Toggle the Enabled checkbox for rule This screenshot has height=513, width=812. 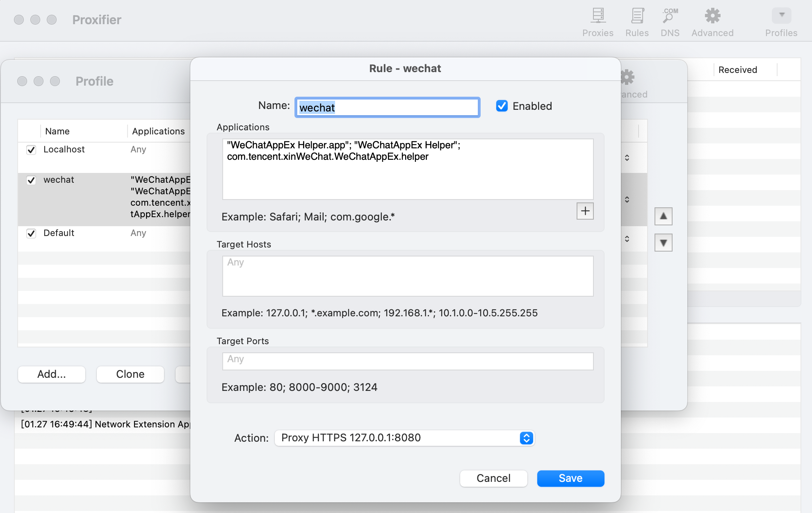coord(502,106)
